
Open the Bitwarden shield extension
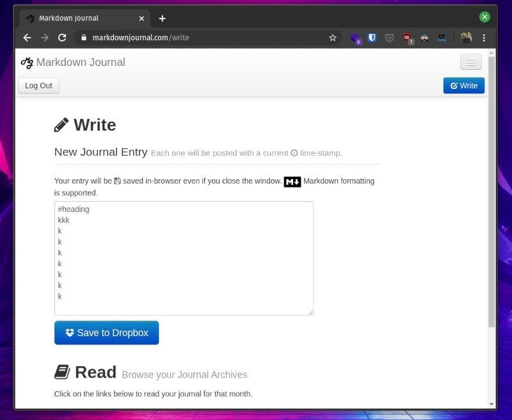click(x=372, y=38)
